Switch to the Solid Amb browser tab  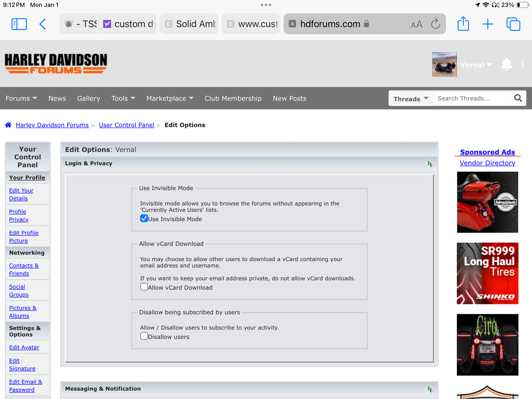click(189, 24)
